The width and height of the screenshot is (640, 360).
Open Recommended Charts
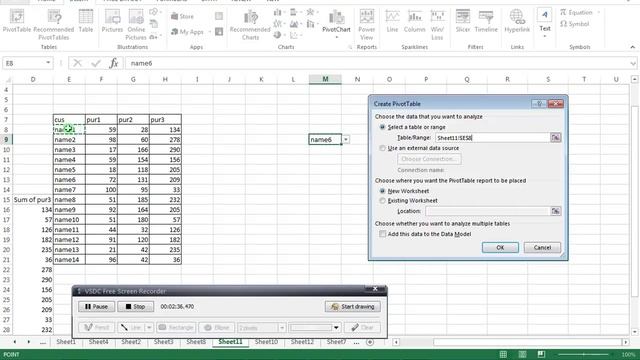point(250,24)
